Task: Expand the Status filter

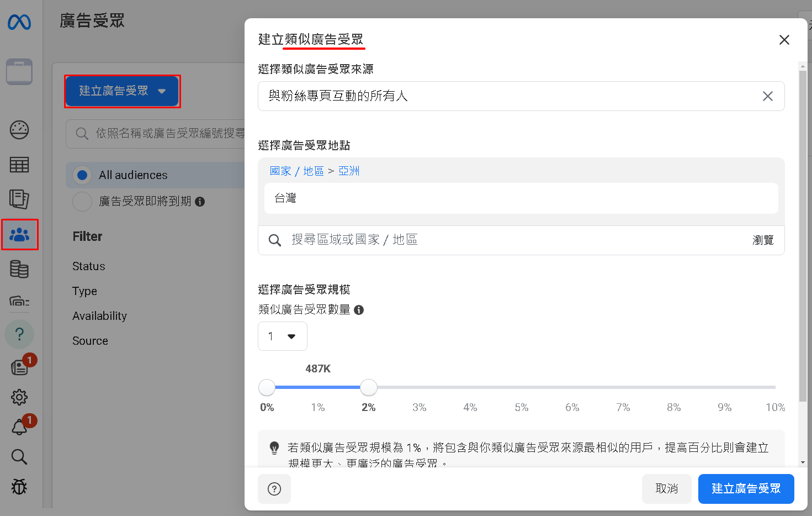Action: tap(89, 266)
